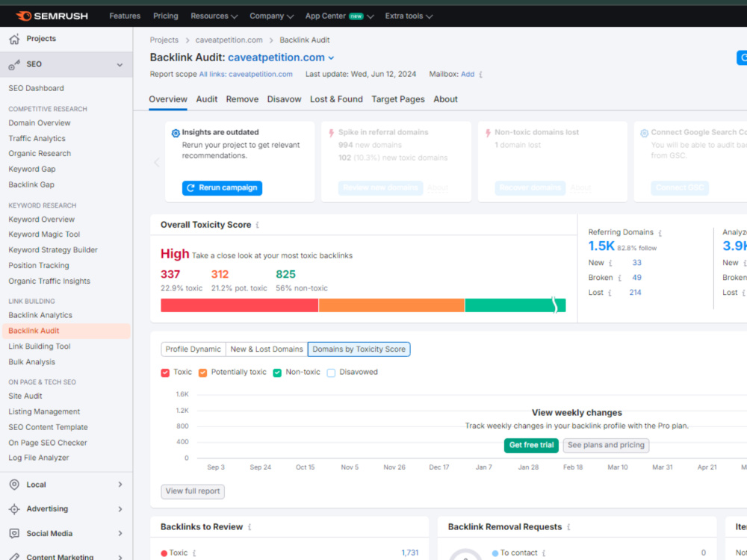The width and height of the screenshot is (747, 560).
Task: Click the lightning icon on Spike in referral domains
Action: point(332,133)
